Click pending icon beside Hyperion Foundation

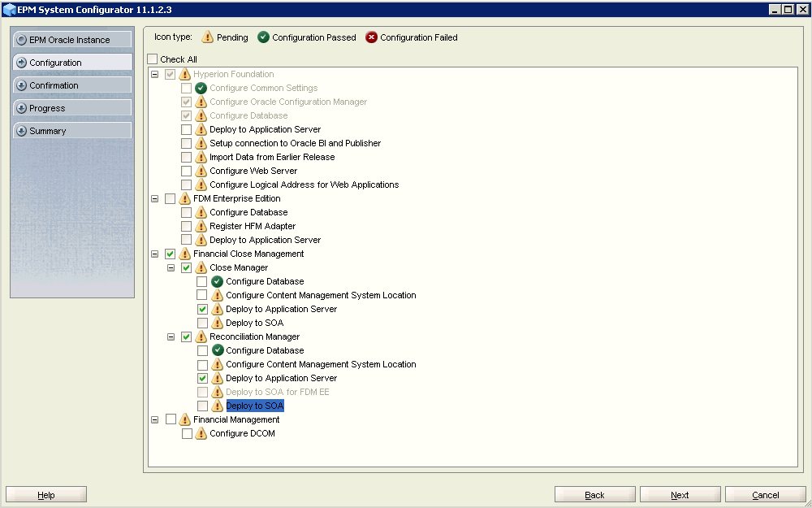(x=185, y=74)
